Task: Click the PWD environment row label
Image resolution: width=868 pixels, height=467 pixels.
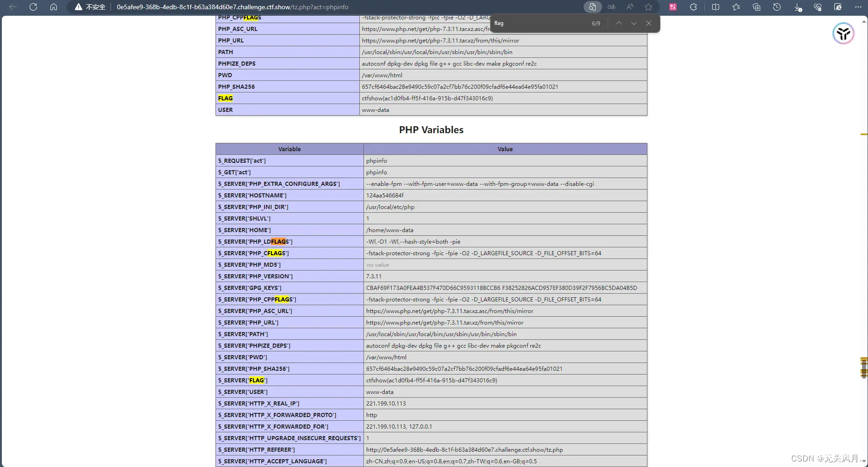Action: (x=225, y=75)
